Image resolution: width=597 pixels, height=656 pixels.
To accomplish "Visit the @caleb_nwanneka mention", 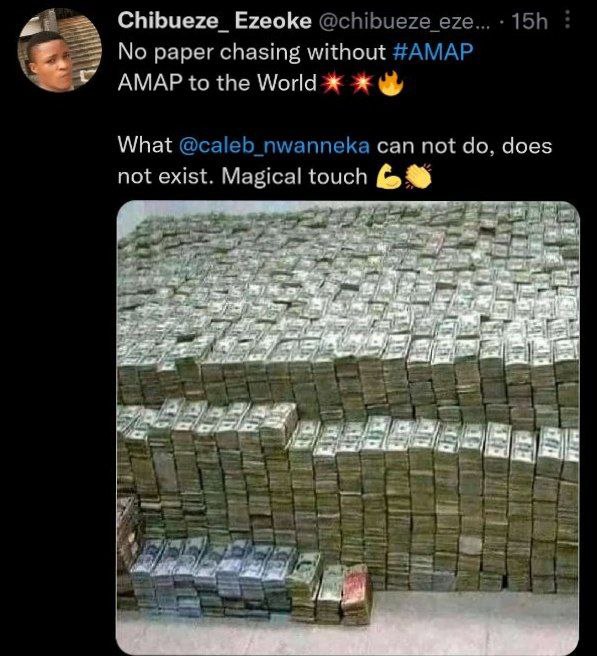I will 274,146.
